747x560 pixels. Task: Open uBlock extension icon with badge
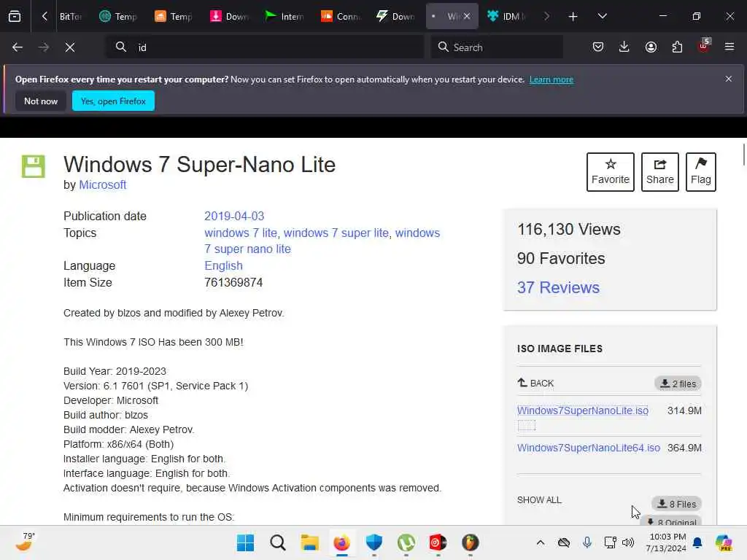pos(704,46)
